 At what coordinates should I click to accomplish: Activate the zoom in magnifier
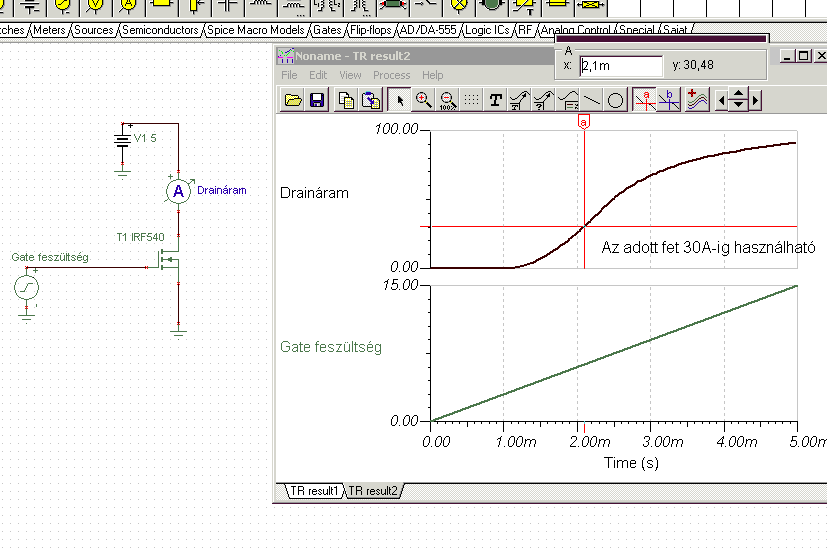pyautogui.click(x=424, y=100)
